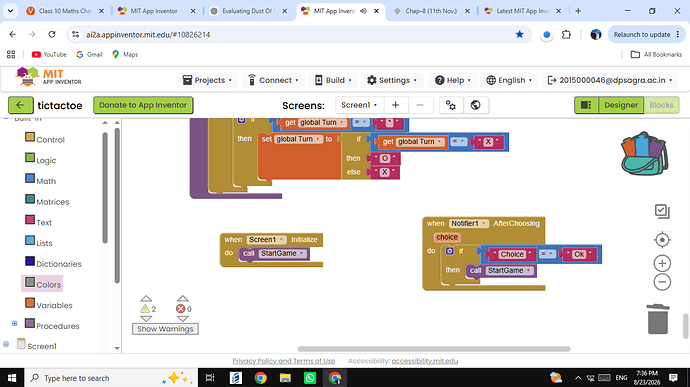Switch to Latest MIT App Inventor tab
Screen dimensions: 690x387
pos(522,11)
